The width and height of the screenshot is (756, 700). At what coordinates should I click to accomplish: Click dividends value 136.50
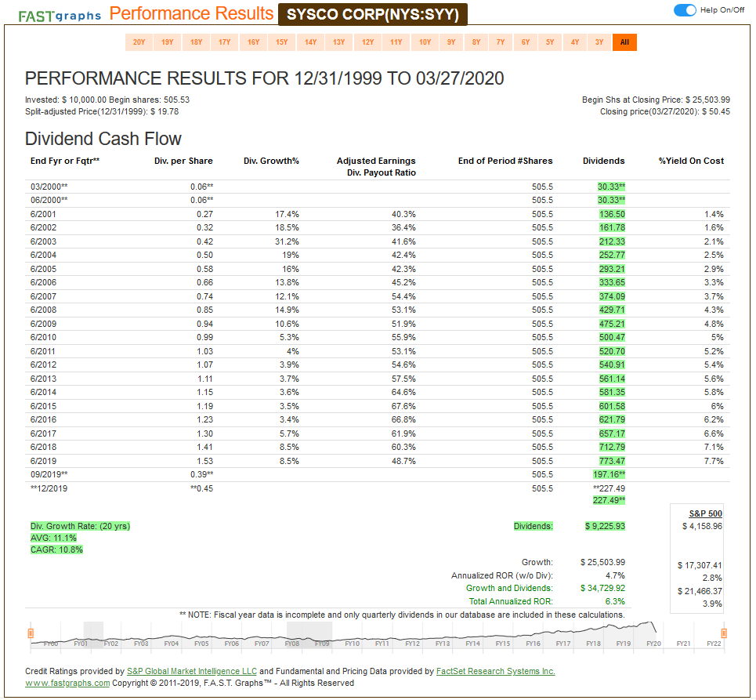point(612,214)
